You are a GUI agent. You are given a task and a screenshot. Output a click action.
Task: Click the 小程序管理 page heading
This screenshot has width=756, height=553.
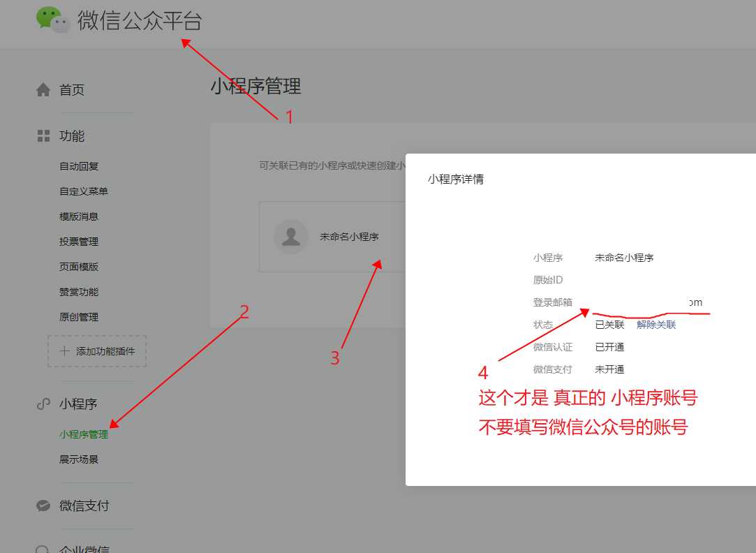[x=256, y=87]
